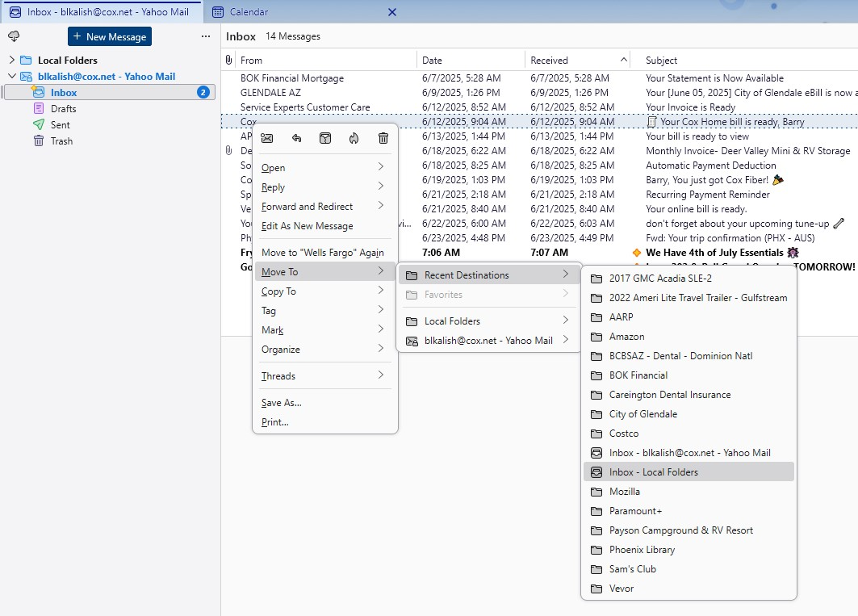Open the Forward and Redirect submenu
Screen dimensions: 858x616
tap(325, 207)
